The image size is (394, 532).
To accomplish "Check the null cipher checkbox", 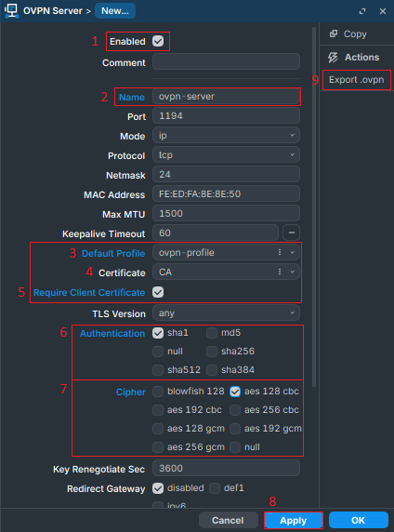I will [x=235, y=447].
